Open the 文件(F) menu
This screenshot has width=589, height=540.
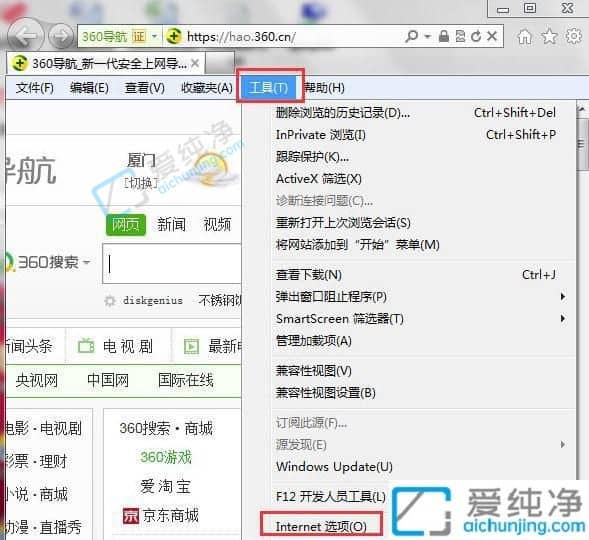[34, 88]
